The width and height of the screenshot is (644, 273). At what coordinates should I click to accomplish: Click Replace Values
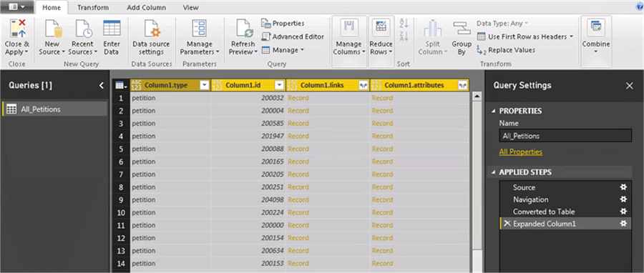coord(506,50)
